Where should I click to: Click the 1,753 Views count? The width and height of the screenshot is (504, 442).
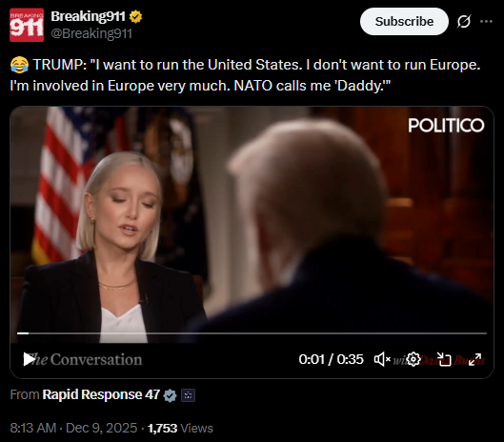[180, 428]
